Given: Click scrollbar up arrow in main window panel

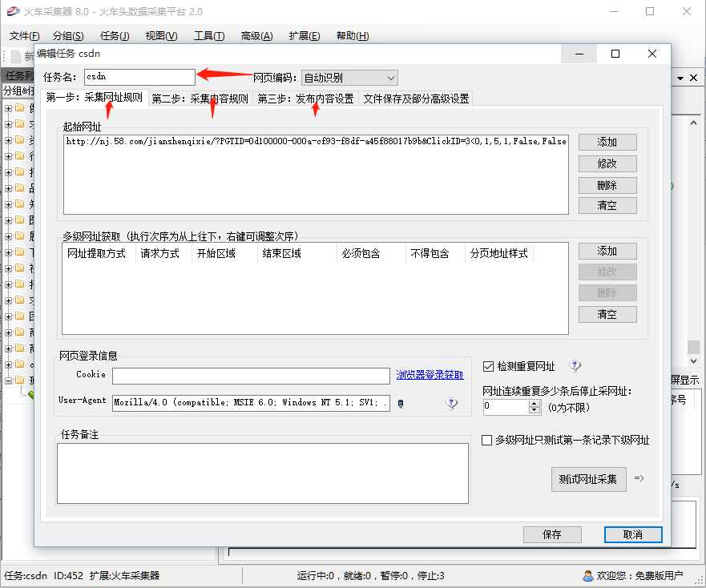Looking at the screenshot, I should tap(693, 123).
